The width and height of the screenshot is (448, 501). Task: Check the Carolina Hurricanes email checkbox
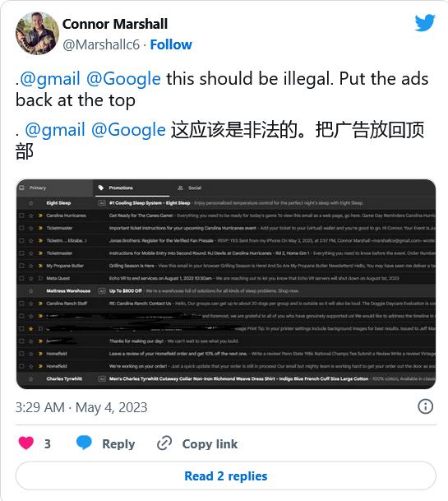click(x=21, y=216)
